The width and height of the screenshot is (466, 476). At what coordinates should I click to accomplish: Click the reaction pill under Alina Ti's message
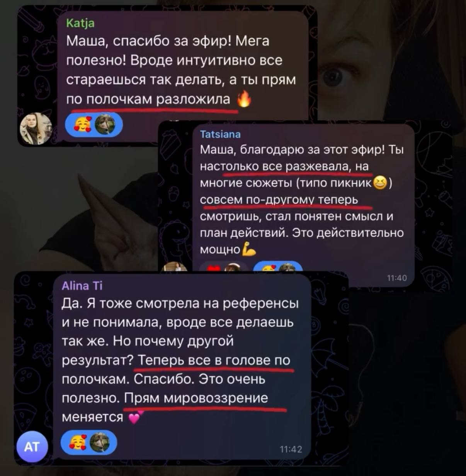click(88, 442)
